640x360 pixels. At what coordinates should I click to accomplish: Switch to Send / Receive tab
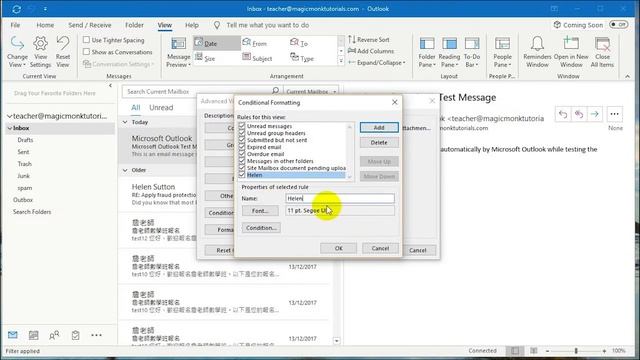89,25
